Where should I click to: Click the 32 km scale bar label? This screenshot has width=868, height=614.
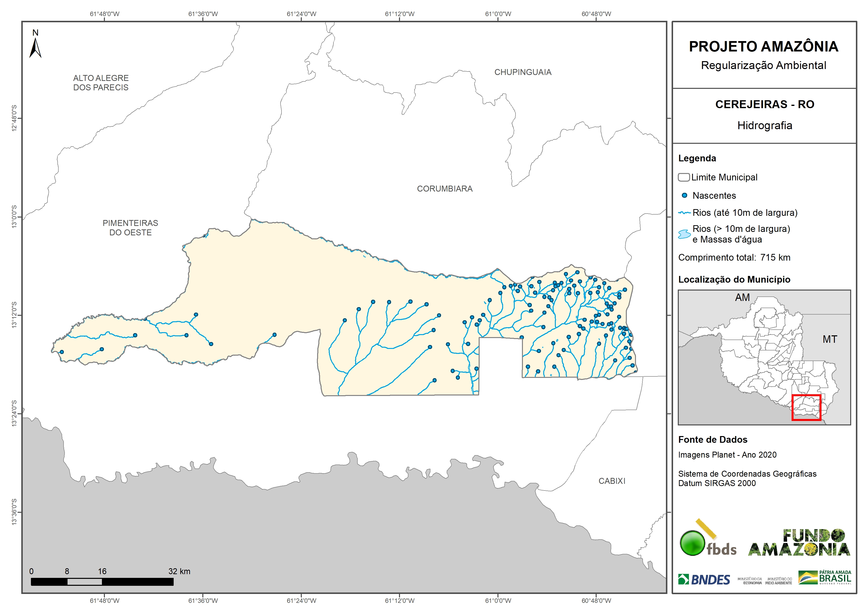click(x=179, y=571)
